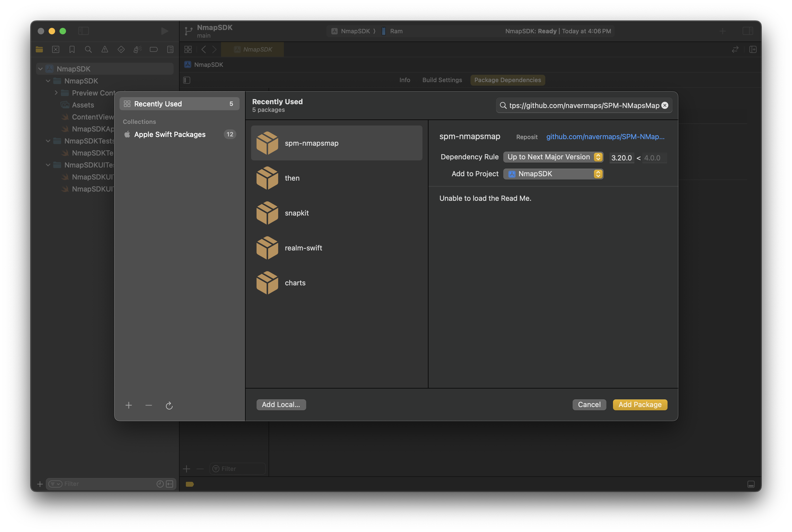The width and height of the screenshot is (792, 532).
Task: Select the snapkit package
Action: pyautogui.click(x=337, y=213)
